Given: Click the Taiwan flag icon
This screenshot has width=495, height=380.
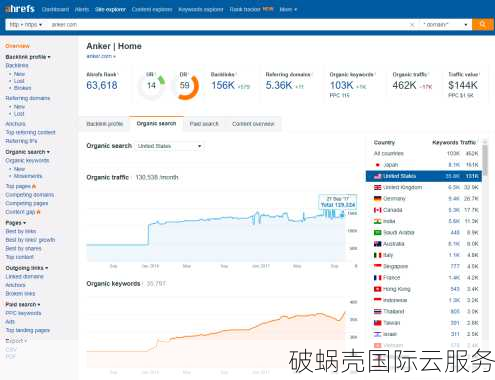Looking at the screenshot, I should [377, 323].
